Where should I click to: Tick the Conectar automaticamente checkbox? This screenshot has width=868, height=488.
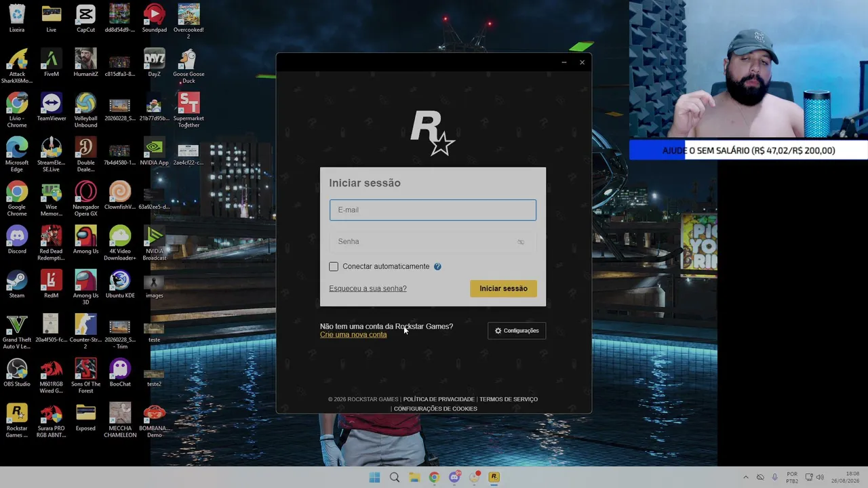pos(334,266)
